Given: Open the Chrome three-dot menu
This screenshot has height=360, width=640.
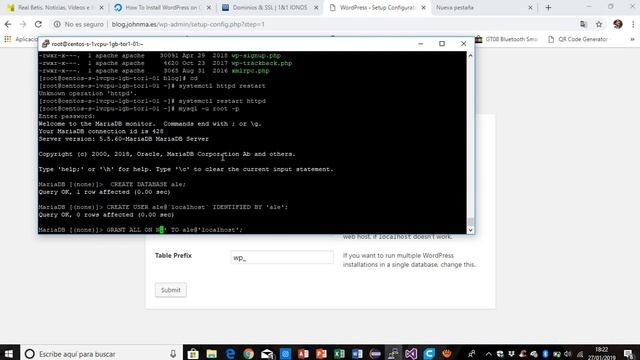Looking at the screenshot, I should (x=633, y=24).
